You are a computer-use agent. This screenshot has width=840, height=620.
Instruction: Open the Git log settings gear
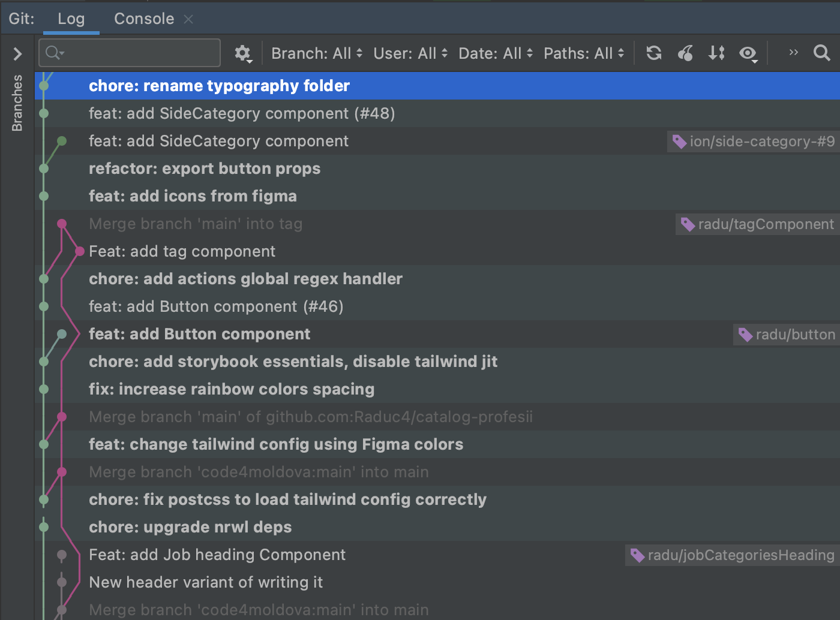(243, 53)
